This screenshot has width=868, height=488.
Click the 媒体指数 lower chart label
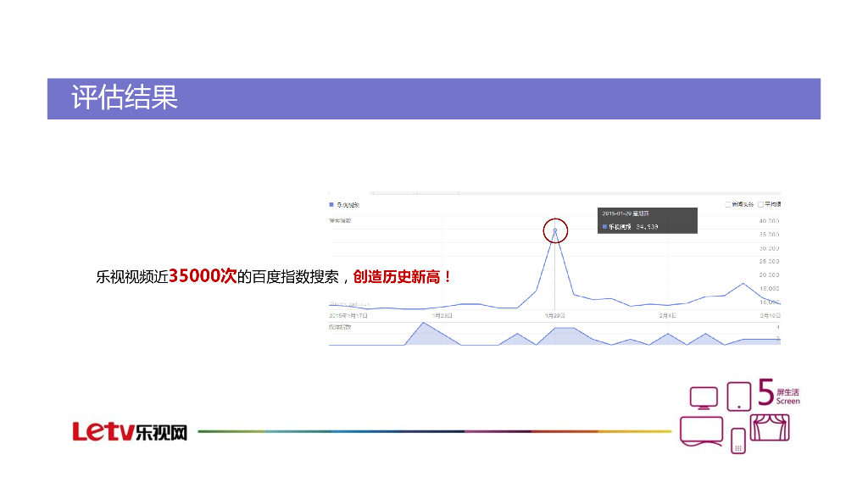point(340,328)
